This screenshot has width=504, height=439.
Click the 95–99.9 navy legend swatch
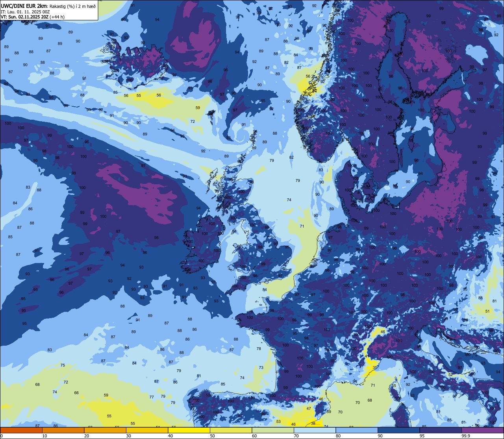pyautogui.click(x=441, y=430)
